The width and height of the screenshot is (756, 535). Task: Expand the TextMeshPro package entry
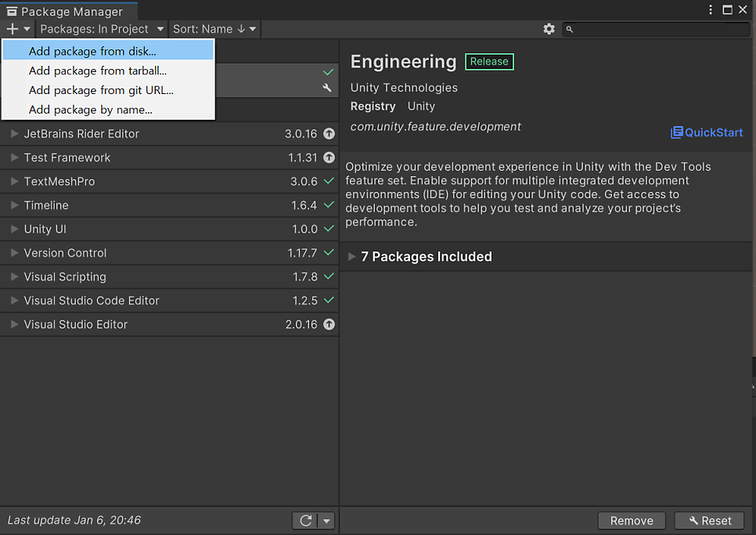tap(14, 182)
